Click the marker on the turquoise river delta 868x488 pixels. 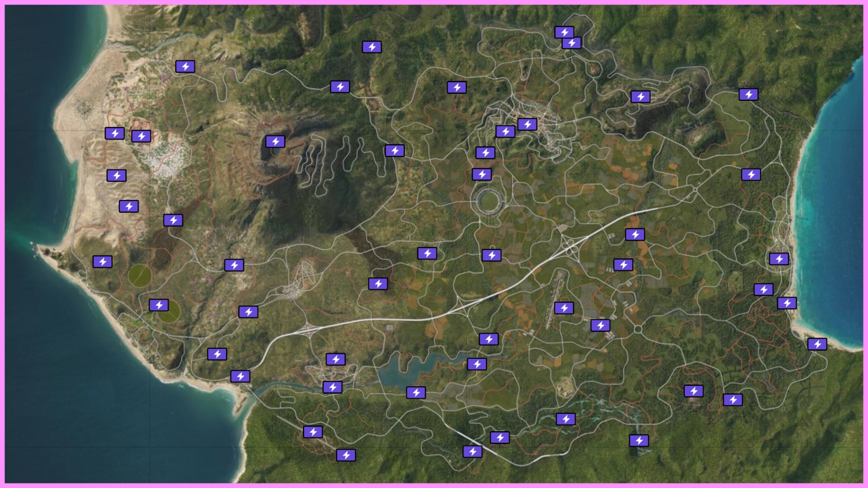click(x=566, y=419)
